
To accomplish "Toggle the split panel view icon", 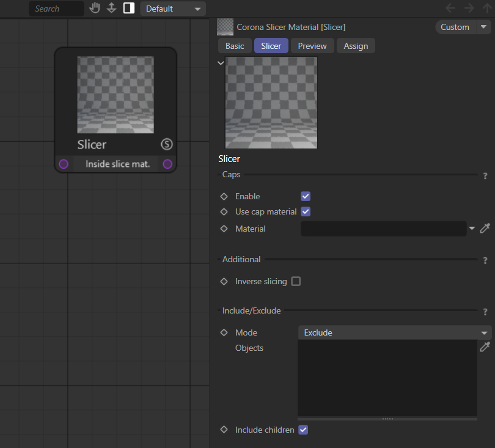I will click(x=129, y=8).
